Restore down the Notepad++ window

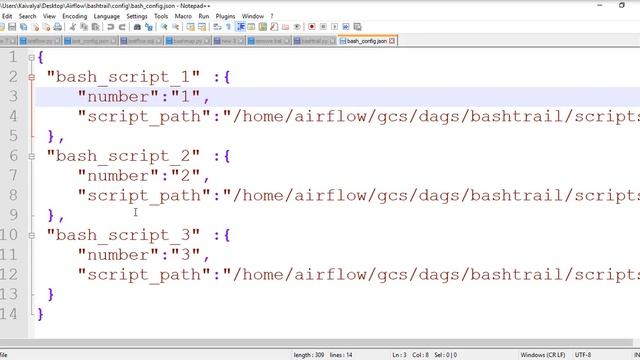(622, 5)
